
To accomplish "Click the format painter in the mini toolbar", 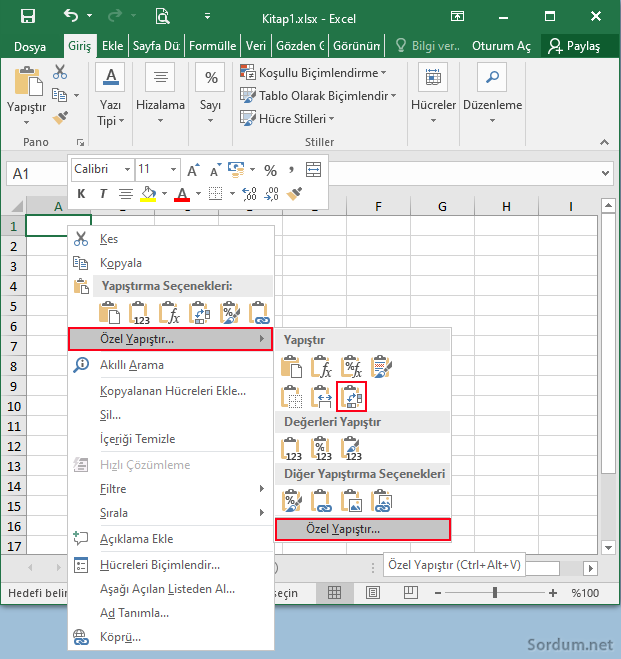I will point(294,194).
